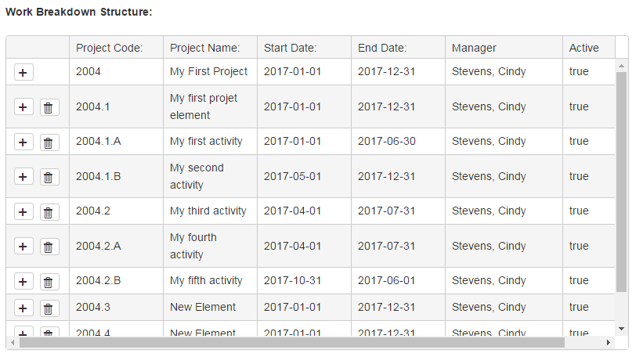Click the horizontal scrollbar thumb
This screenshot has width=643, height=364.
pos(291,343)
